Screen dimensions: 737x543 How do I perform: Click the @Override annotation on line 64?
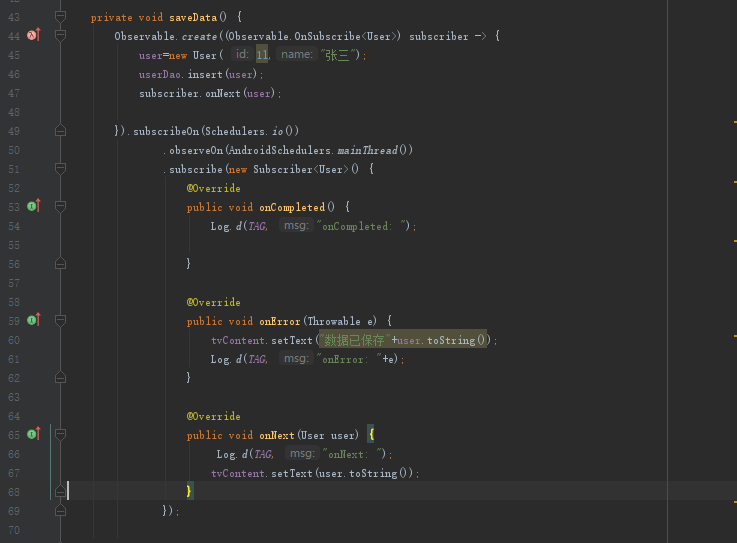213,416
